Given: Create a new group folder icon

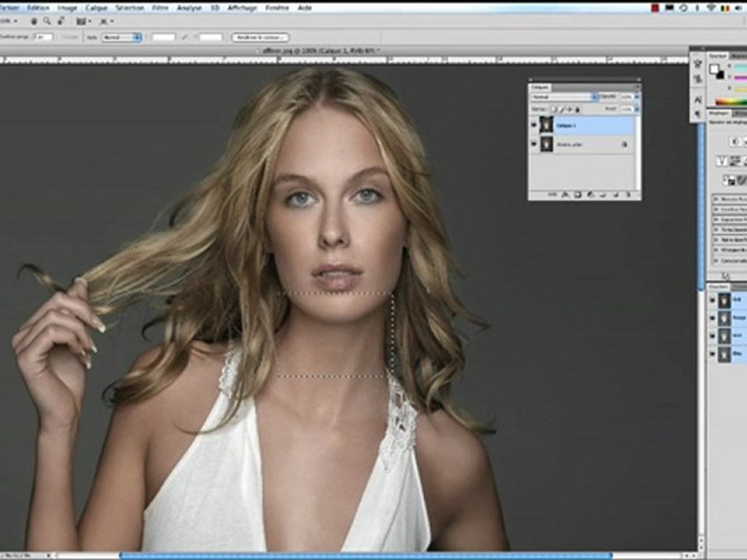Looking at the screenshot, I should point(602,194).
